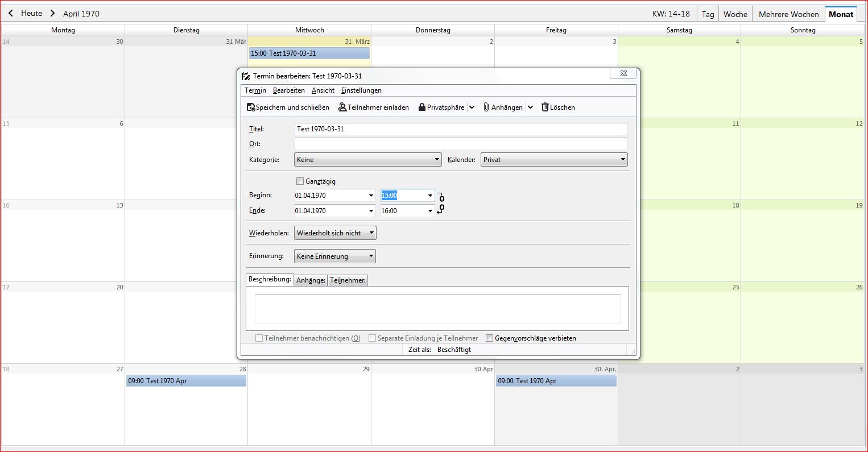This screenshot has width=868, height=452.
Task: Open the Ansicht menu
Action: point(323,90)
